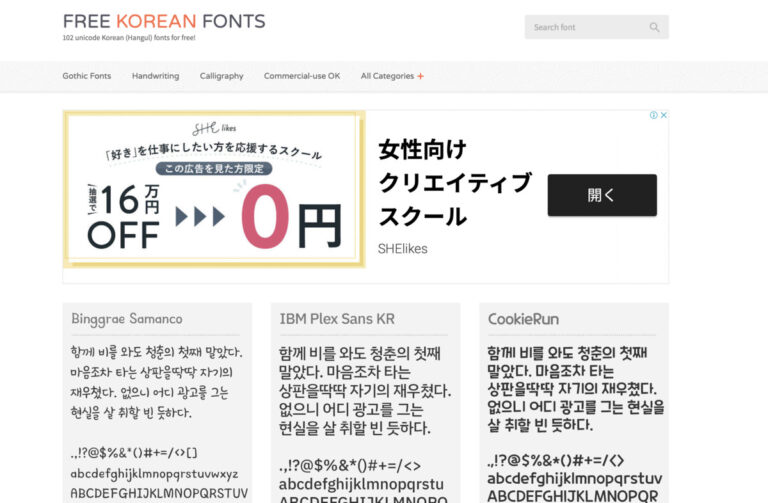Select the Calligraphy menu item
This screenshot has width=768, height=503.
(x=221, y=76)
